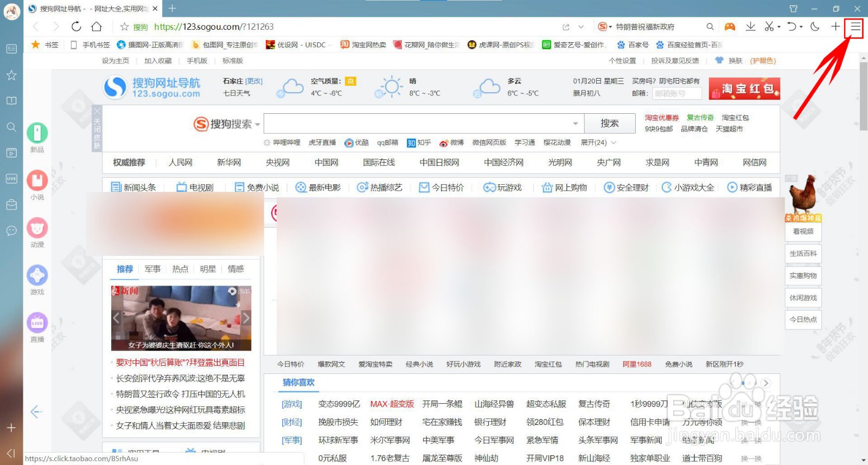
Task: Switch to the 热点 news tab
Action: [x=180, y=269]
